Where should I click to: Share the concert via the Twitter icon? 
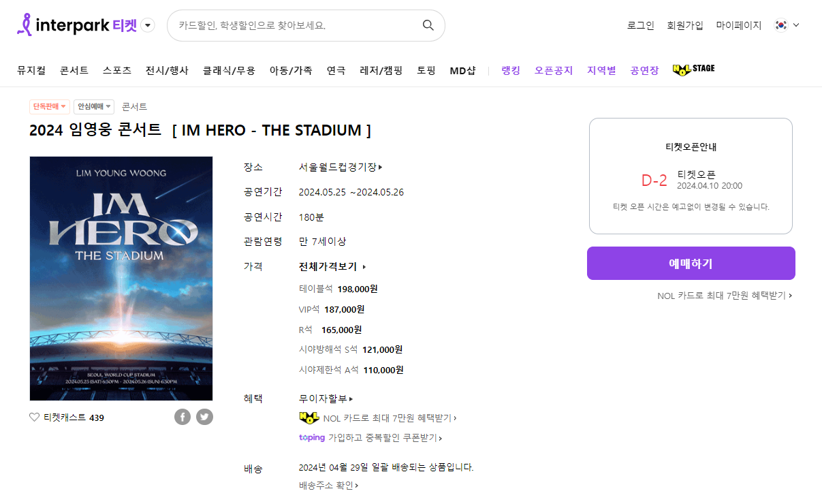coord(204,416)
